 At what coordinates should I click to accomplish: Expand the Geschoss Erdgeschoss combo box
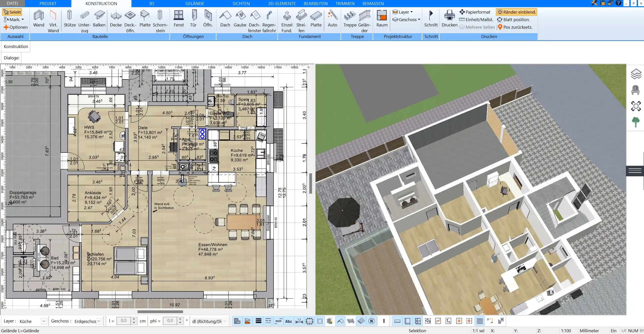coord(99,321)
